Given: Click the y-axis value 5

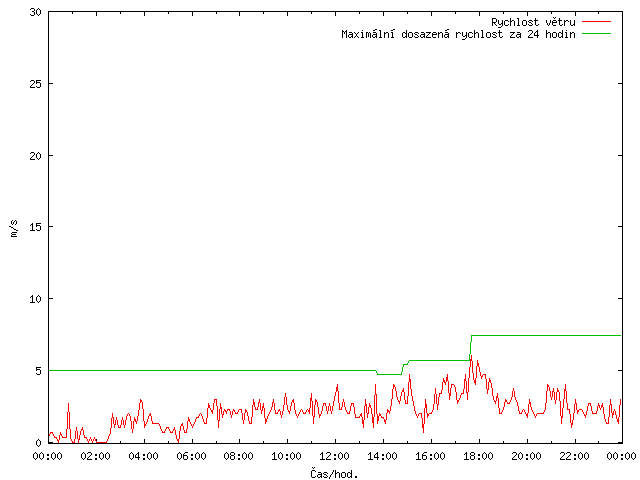Looking at the screenshot, I should click(x=38, y=371).
